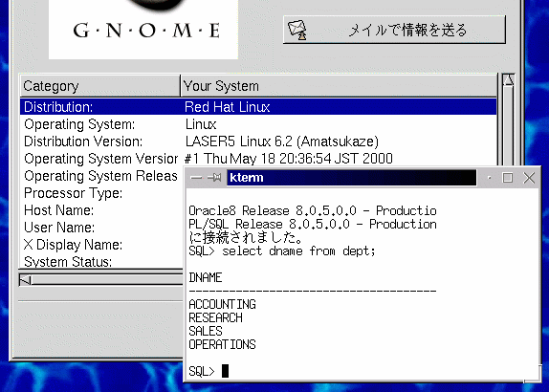The image size is (549, 392).
Task: Select the Processor Type row
Action: (101, 193)
